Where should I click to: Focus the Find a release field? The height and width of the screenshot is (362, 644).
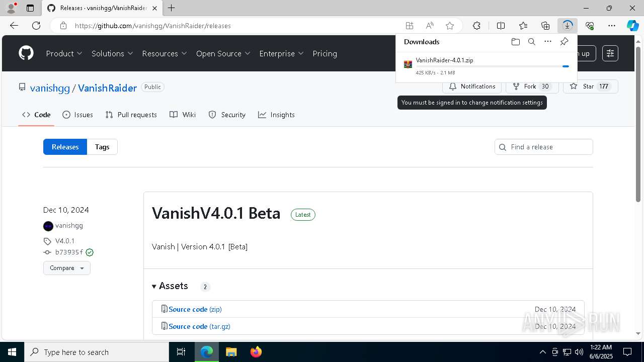(544, 147)
